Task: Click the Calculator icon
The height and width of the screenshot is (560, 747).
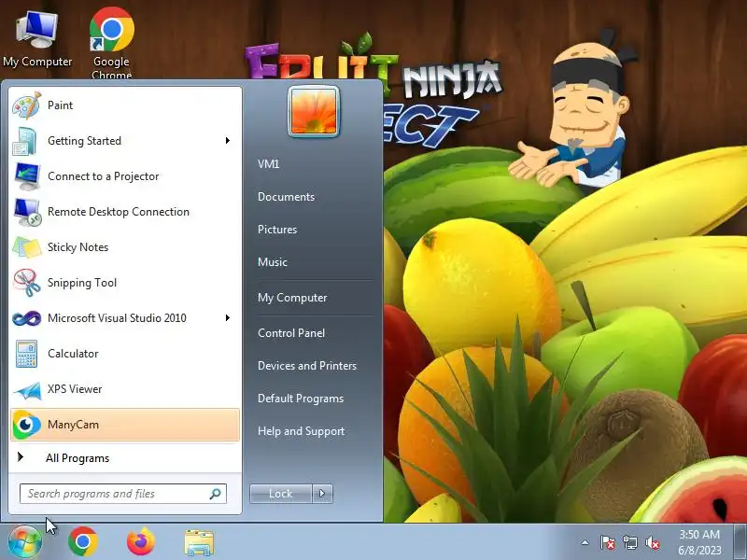Action: (26, 354)
